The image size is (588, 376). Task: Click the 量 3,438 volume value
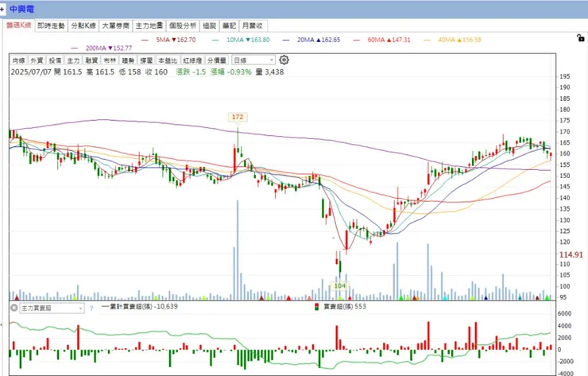tap(269, 72)
